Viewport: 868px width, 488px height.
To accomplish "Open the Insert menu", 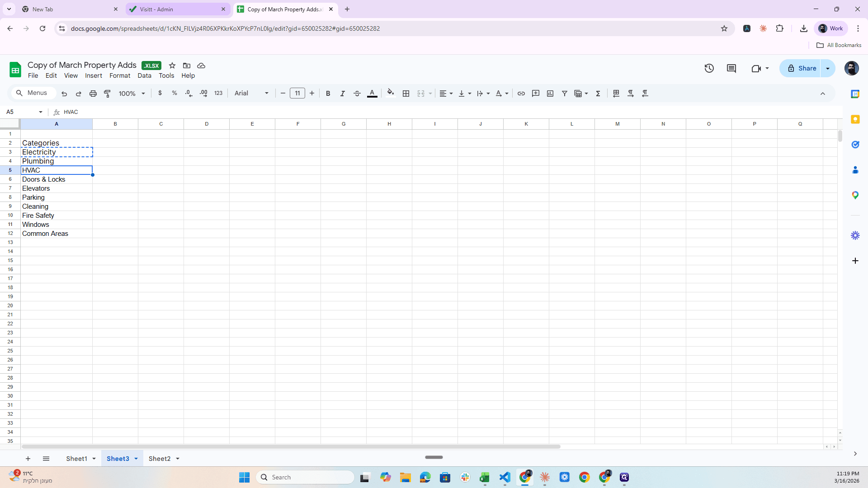I will (94, 75).
